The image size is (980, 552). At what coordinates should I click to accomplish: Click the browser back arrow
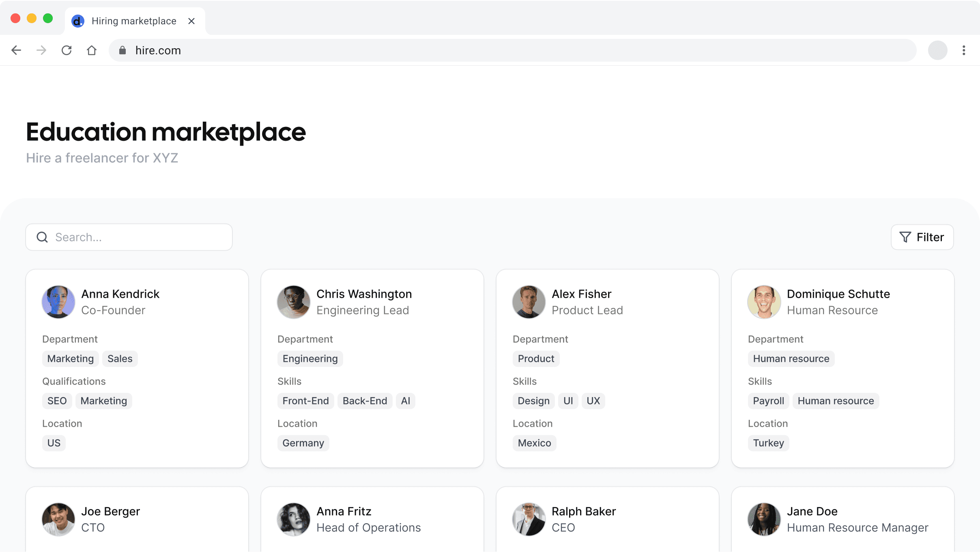coord(16,50)
